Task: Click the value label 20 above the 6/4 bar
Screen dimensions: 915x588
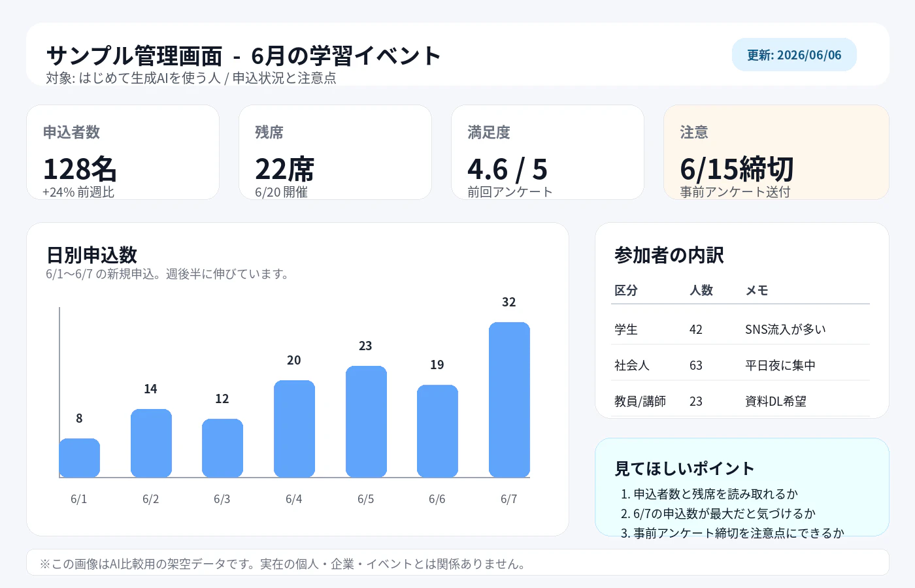Action: (294, 360)
